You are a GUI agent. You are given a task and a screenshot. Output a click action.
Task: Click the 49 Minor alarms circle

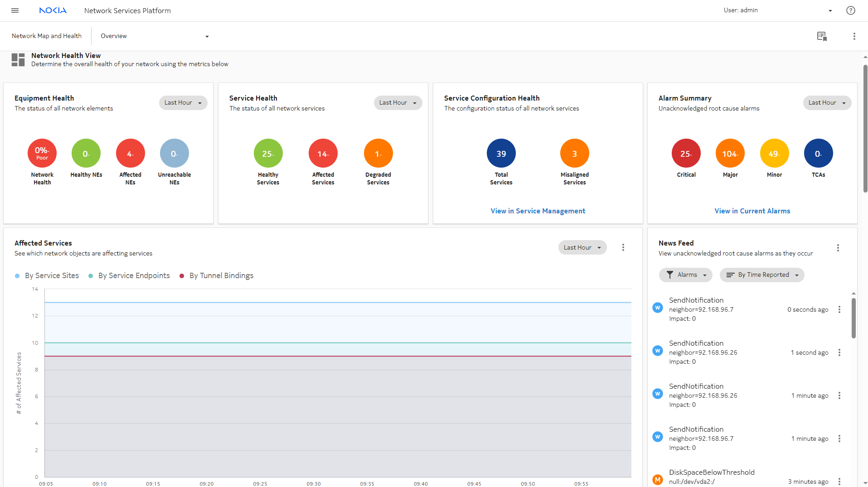pos(775,153)
